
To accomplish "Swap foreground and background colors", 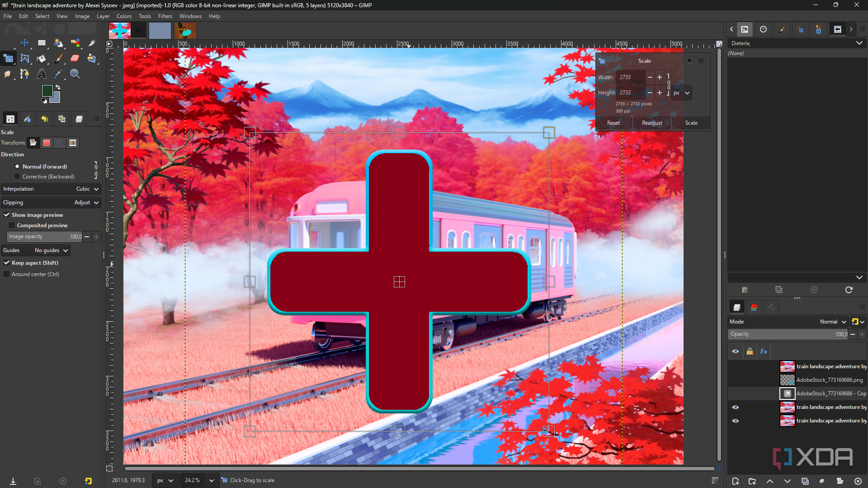I will click(x=58, y=87).
